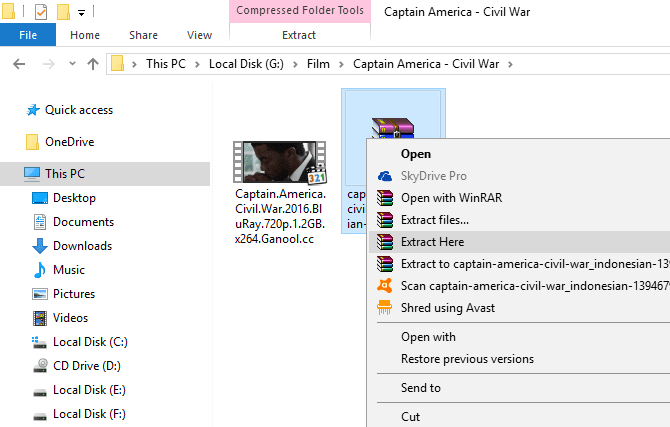Click the Captain.America.Civil.War.2016 file name
This screenshot has width=670, height=427.
click(280, 216)
